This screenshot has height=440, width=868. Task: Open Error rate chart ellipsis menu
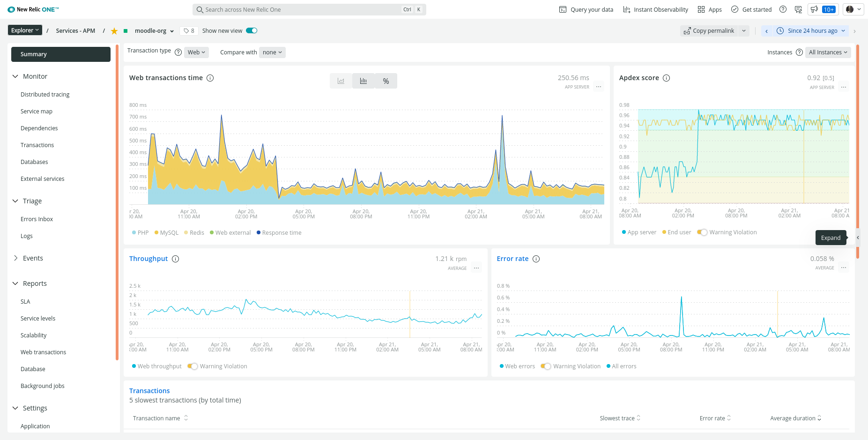844,268
